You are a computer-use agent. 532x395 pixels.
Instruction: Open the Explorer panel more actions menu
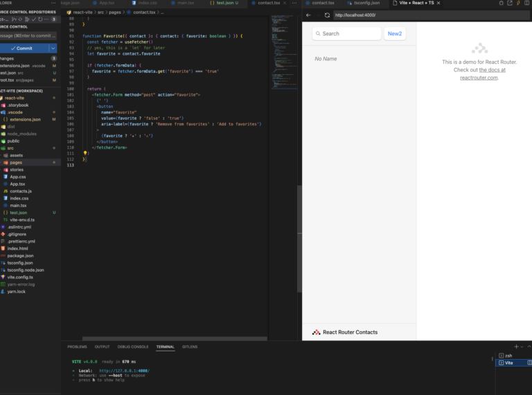pos(54,3)
